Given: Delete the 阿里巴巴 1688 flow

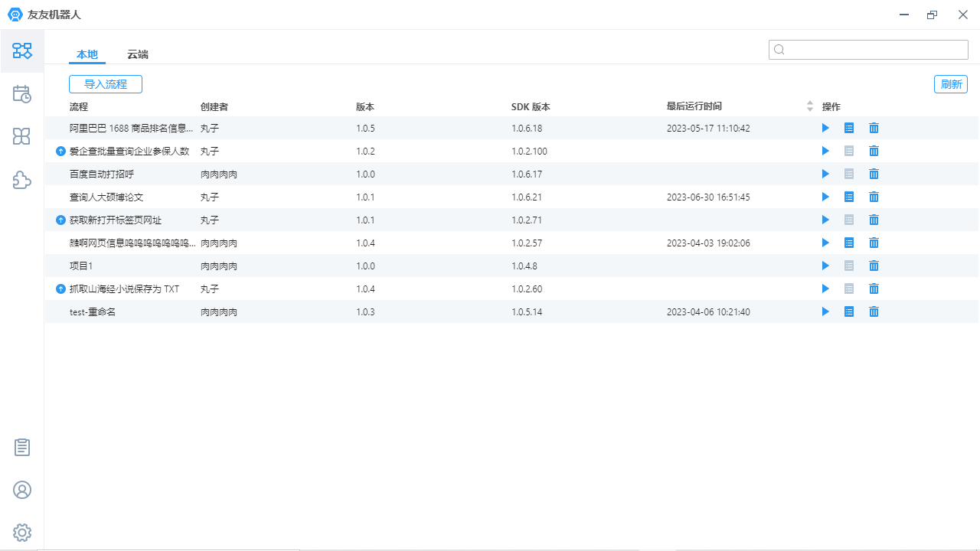Looking at the screenshot, I should (x=874, y=128).
